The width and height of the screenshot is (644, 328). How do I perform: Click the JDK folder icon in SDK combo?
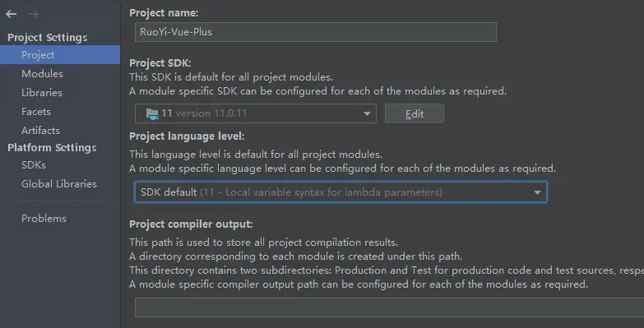click(152, 113)
